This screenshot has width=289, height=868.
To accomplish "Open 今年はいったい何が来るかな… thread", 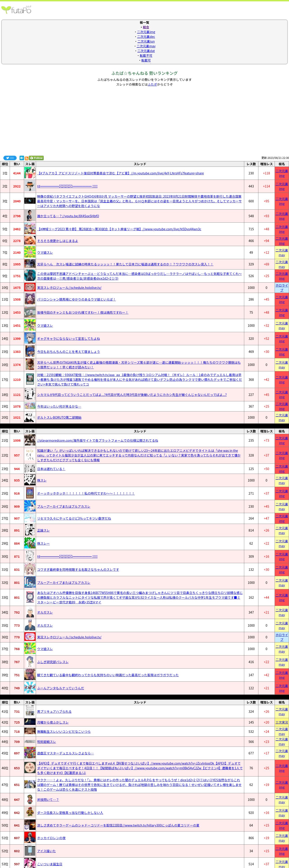I will pyautogui.click(x=59, y=406).
